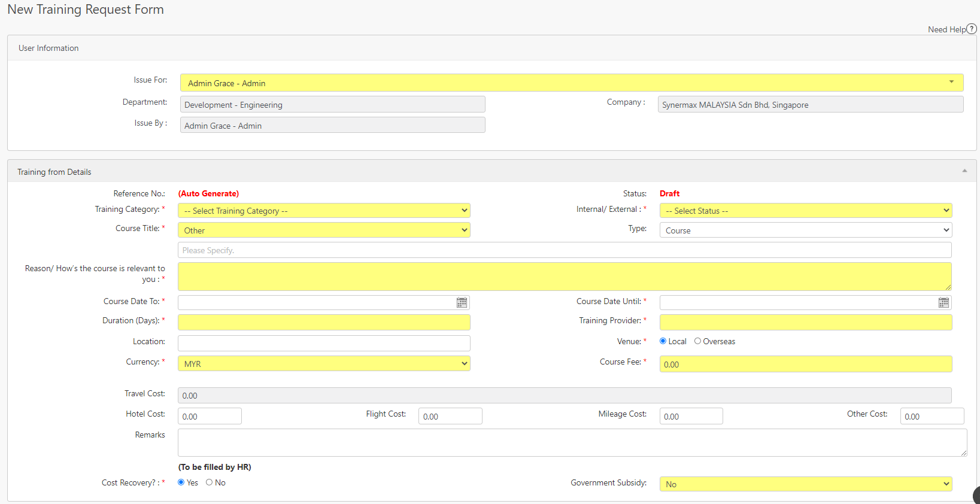The height and width of the screenshot is (504, 980).
Task: Click the Issue By field
Action: (333, 125)
